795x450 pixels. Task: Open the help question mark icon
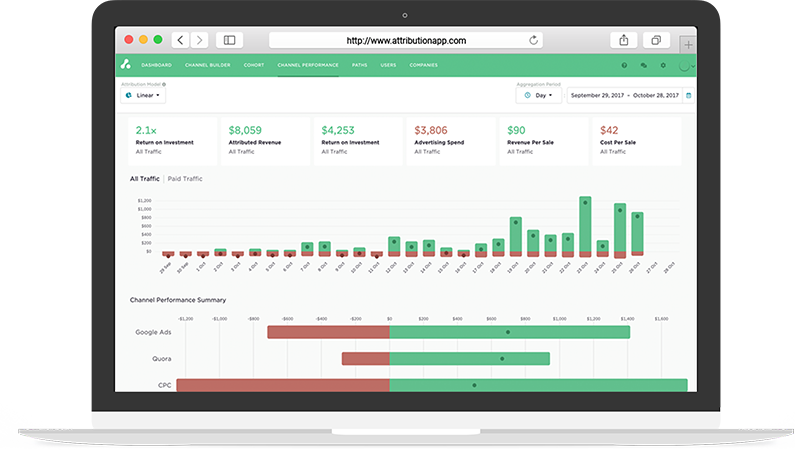click(624, 65)
